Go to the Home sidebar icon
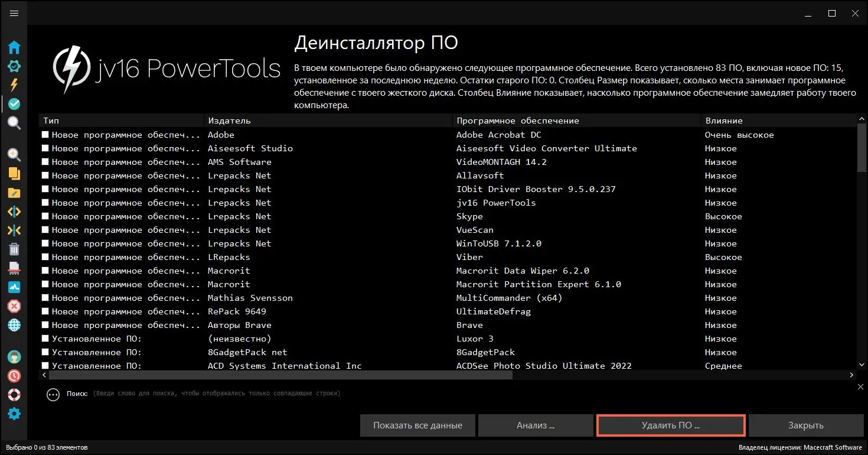Screen dimensions: 868x455 [x=14, y=48]
